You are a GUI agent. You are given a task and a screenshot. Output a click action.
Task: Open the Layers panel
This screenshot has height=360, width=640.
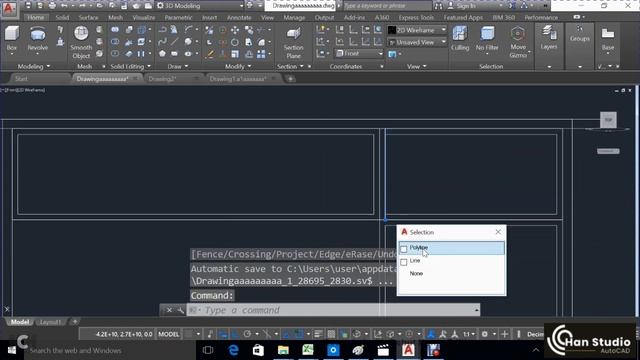pos(549,38)
